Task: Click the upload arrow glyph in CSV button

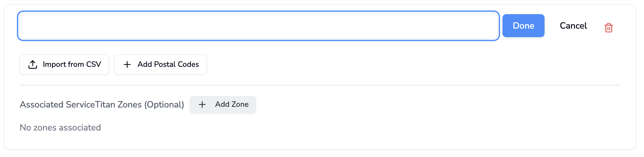Action: pos(33,64)
